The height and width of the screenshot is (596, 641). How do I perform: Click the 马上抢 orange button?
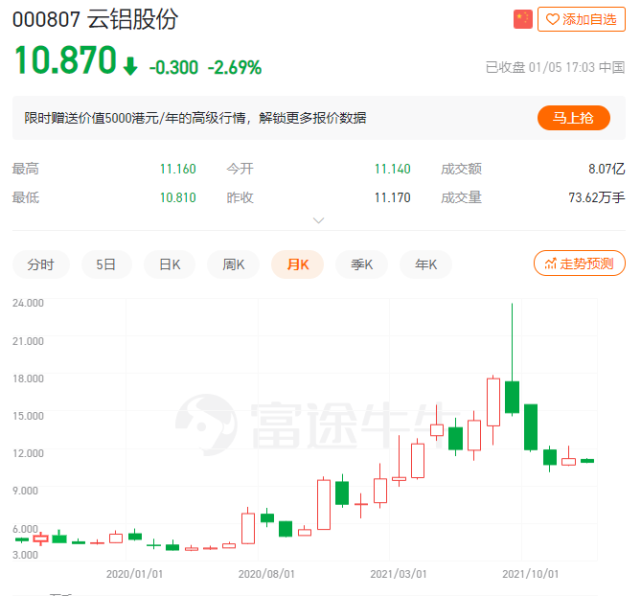coord(574,118)
